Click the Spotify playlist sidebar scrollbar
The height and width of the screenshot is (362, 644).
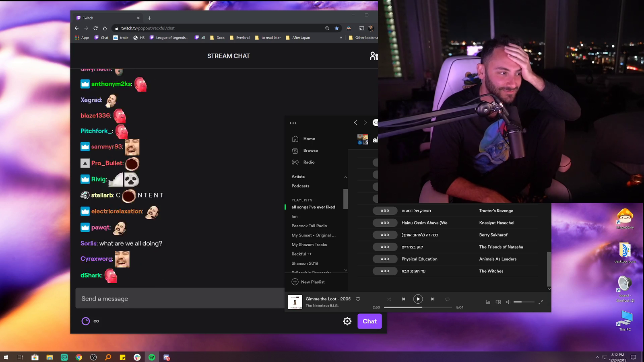click(345, 199)
